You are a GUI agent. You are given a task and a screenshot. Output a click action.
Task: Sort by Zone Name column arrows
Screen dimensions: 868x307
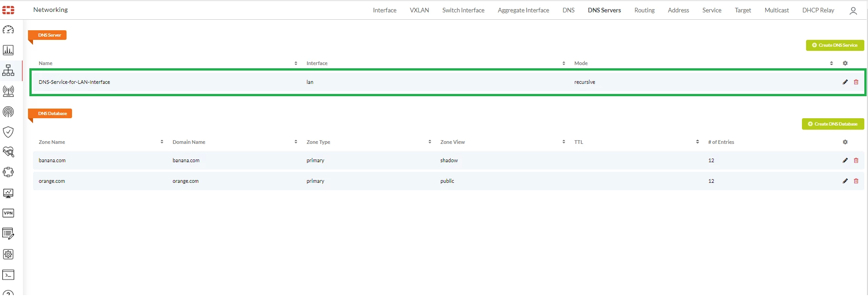(162, 142)
